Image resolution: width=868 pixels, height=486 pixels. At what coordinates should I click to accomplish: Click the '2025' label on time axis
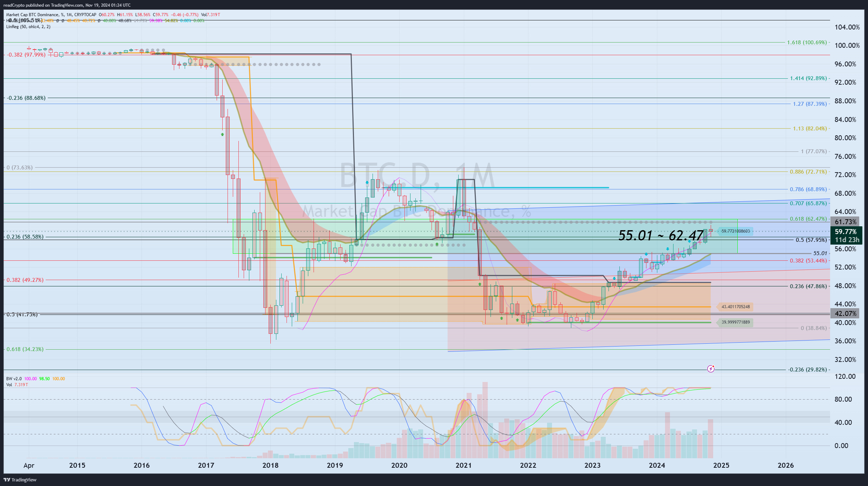pyautogui.click(x=721, y=466)
